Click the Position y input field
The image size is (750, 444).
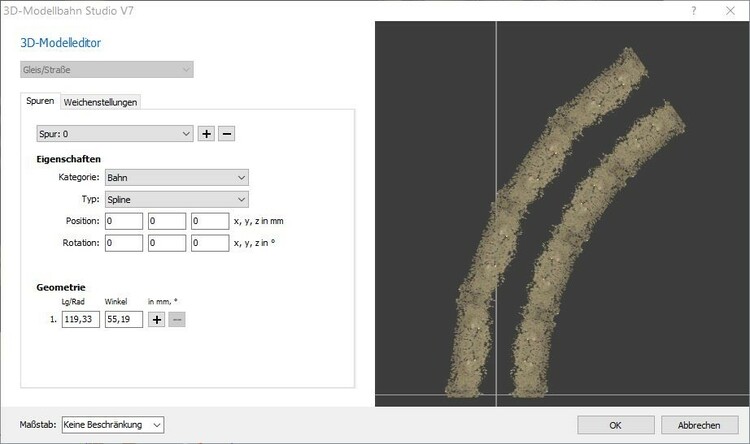click(167, 221)
